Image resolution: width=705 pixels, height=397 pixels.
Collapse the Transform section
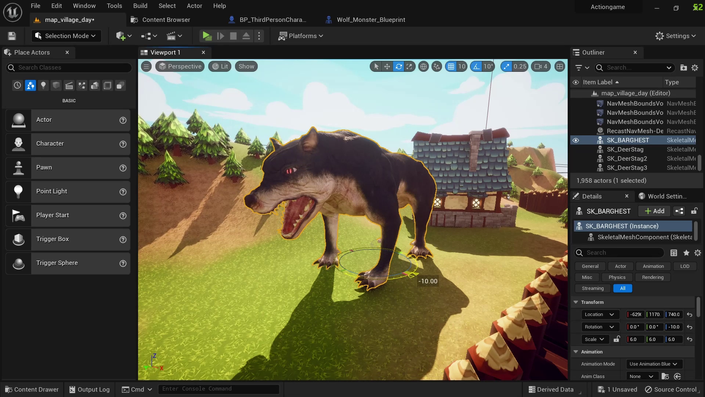(x=576, y=302)
